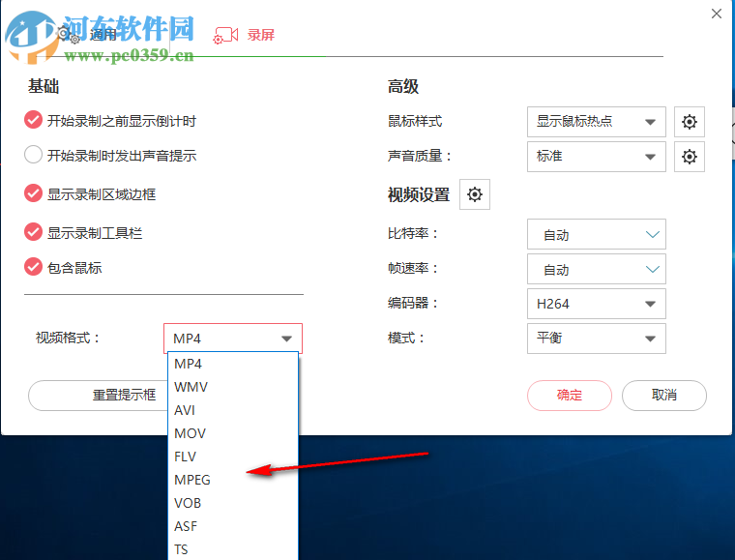Expand the 帧速率 dropdown
735x560 pixels.
coord(597,269)
